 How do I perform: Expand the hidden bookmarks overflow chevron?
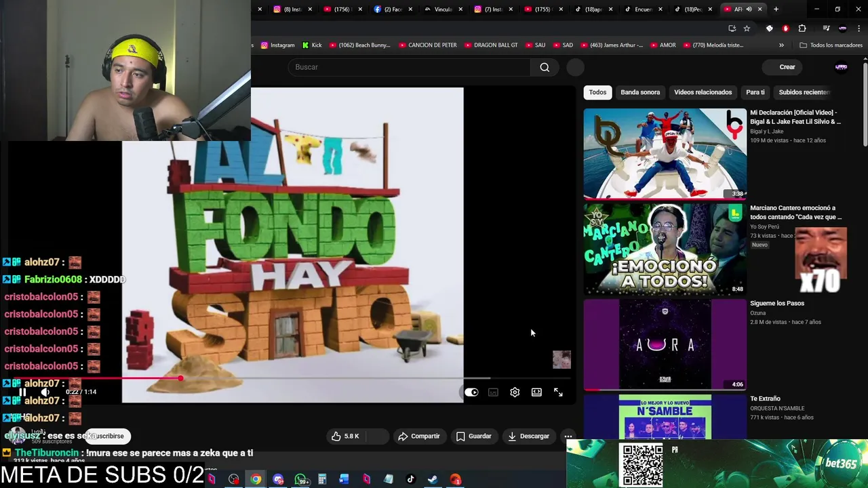pos(781,45)
